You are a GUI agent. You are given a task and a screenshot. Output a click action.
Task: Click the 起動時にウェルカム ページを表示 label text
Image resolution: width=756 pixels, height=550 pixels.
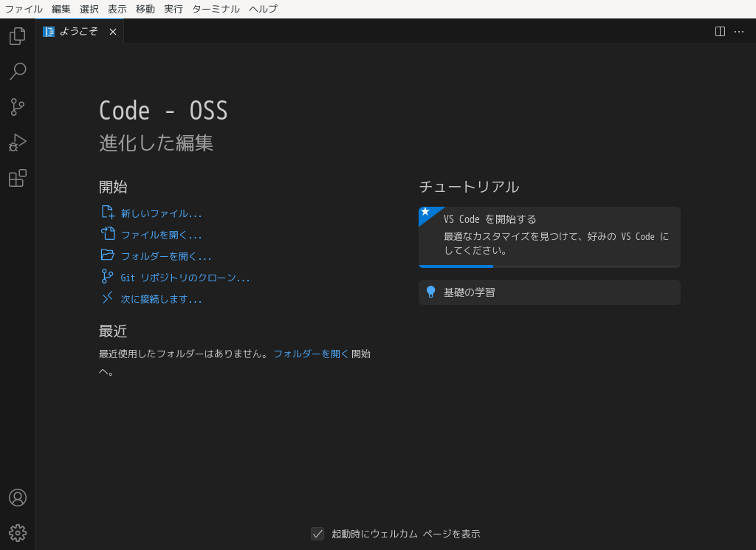coord(405,534)
